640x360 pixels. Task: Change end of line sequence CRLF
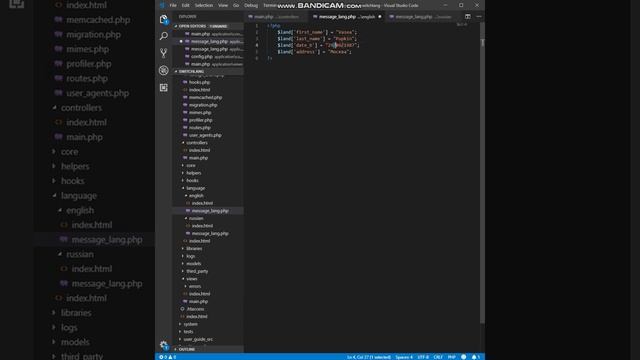[x=438, y=357]
